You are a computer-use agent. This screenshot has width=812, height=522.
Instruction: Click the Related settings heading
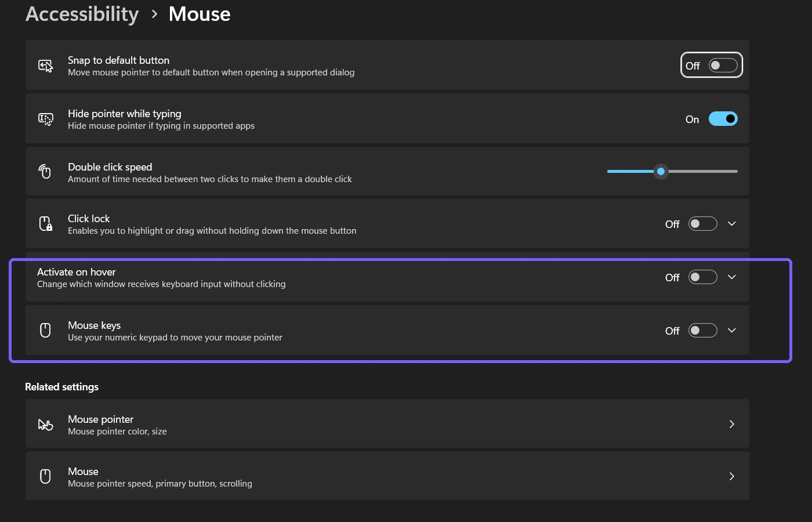(62, 387)
